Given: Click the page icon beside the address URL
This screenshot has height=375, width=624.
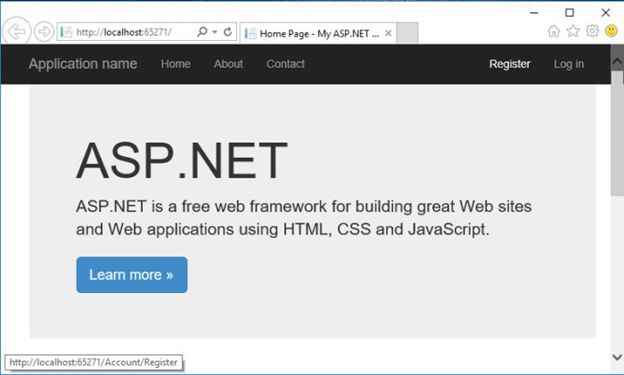Looking at the screenshot, I should [x=66, y=32].
